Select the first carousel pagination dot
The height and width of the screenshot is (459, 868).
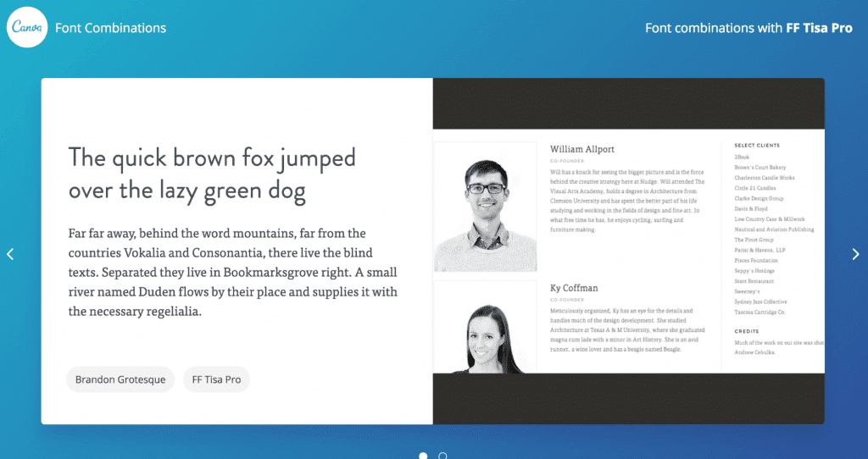[423, 456]
